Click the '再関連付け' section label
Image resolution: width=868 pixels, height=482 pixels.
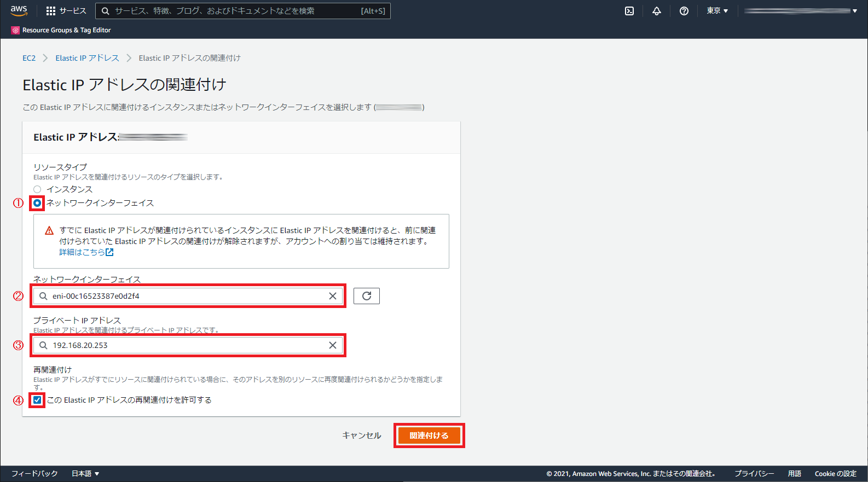click(x=53, y=370)
